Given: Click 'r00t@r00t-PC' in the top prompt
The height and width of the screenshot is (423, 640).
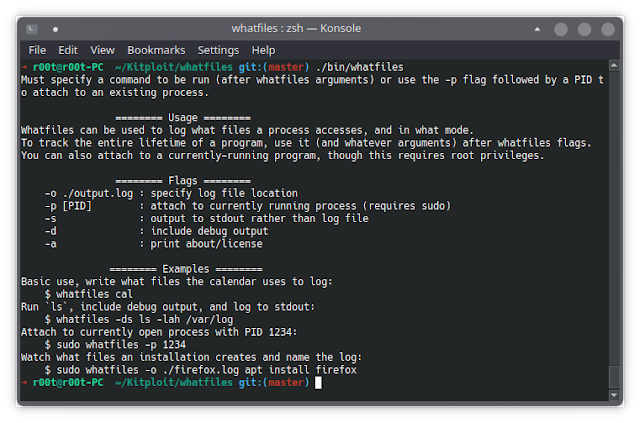Looking at the screenshot, I should 68,67.
